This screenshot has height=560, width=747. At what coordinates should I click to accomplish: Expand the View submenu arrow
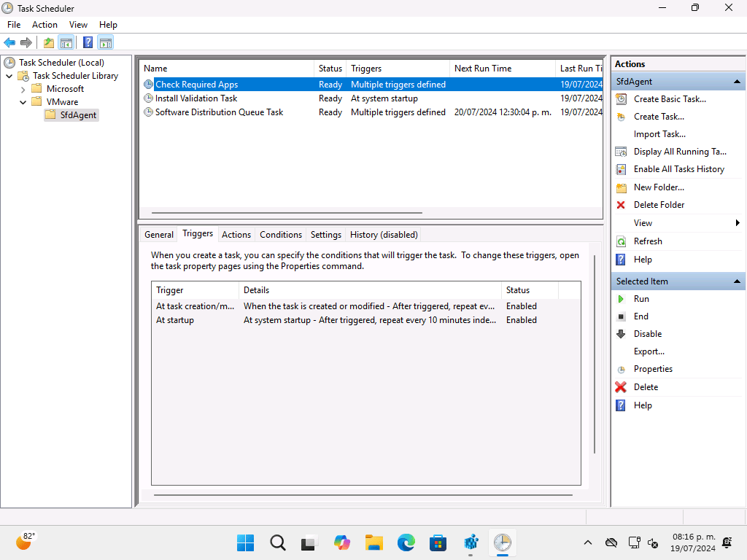click(738, 223)
